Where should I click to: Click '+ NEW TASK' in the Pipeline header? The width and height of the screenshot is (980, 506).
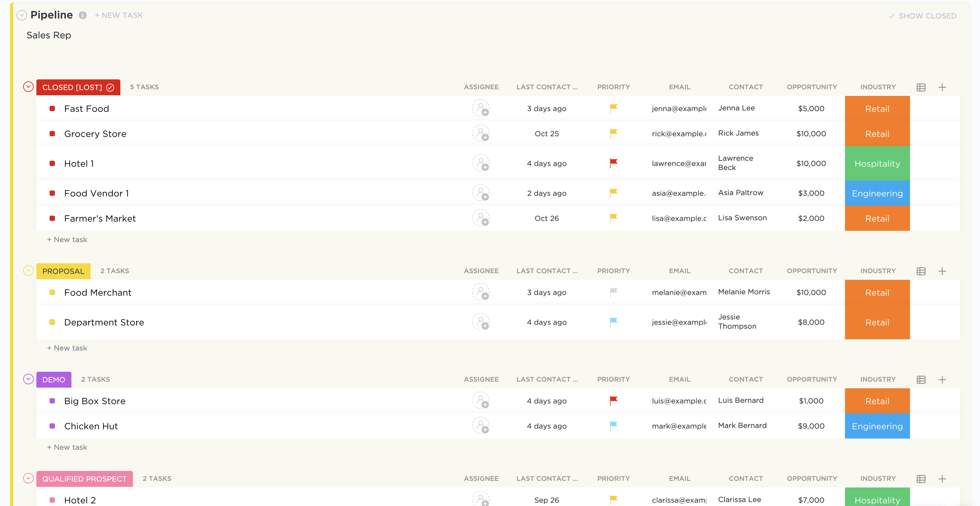pyautogui.click(x=118, y=15)
